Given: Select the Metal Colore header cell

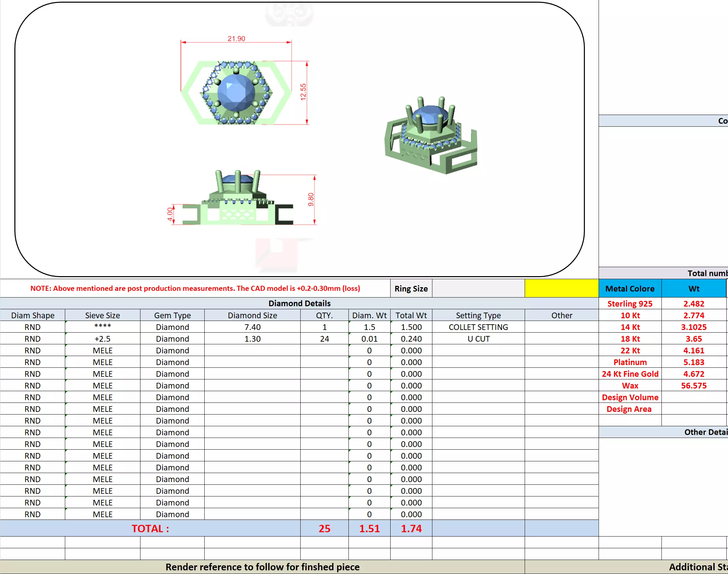Looking at the screenshot, I should coord(630,289).
